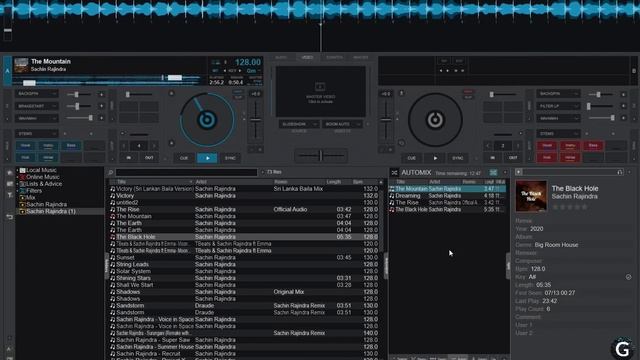Activate the left BACKSPIN effect on button

click(101, 94)
